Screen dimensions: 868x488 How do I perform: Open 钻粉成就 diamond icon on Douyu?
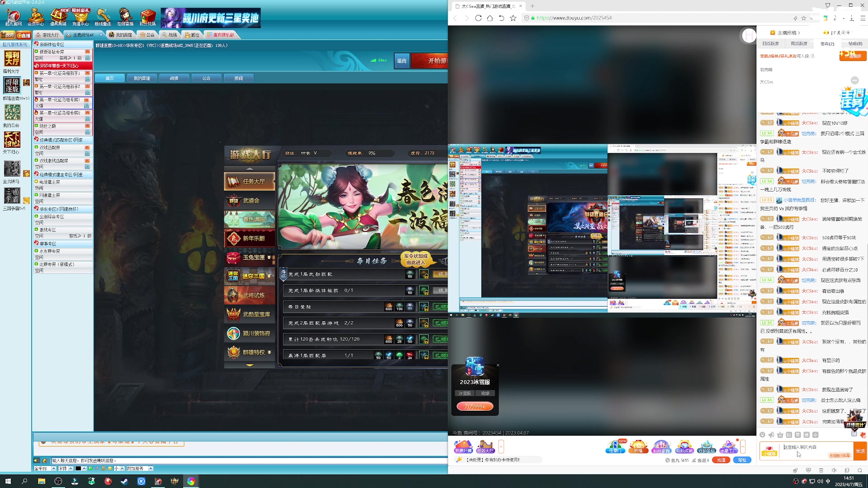click(x=684, y=446)
